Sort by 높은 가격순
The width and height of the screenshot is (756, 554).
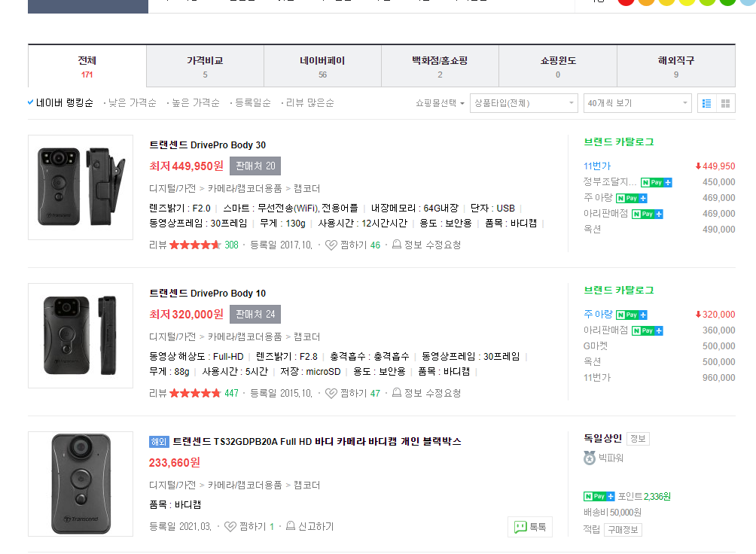195,102
